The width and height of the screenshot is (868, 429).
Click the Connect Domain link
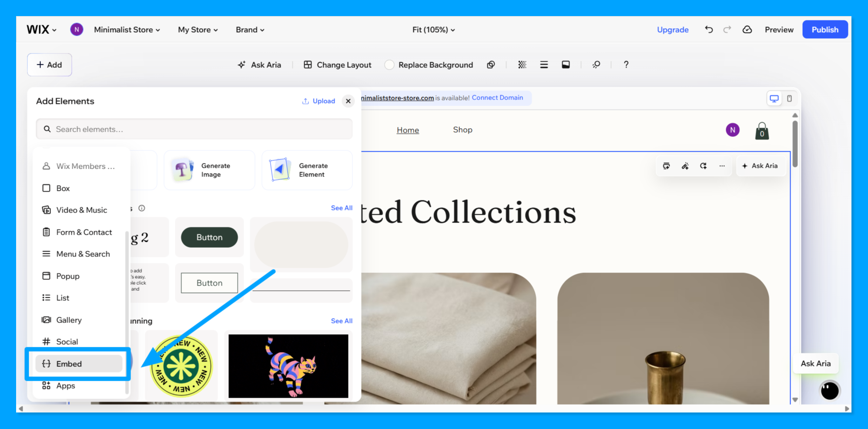pyautogui.click(x=497, y=98)
